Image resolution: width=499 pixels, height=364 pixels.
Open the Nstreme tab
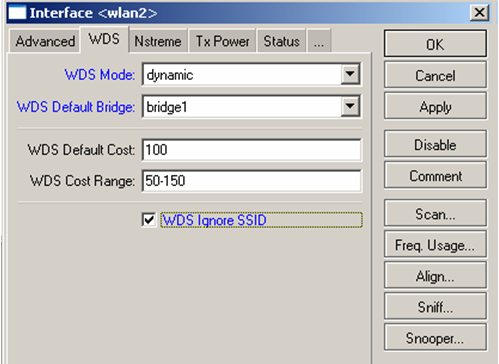158,41
